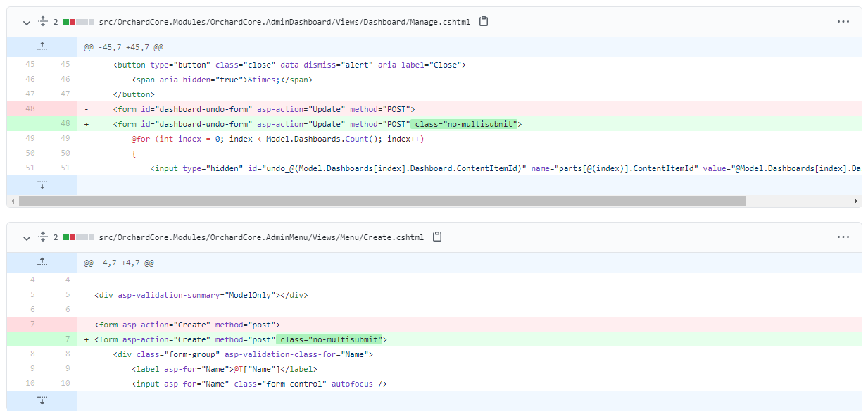Click the left arrow of the horizontal scrollbar
This screenshot has height=419, width=868.
pyautogui.click(x=12, y=201)
